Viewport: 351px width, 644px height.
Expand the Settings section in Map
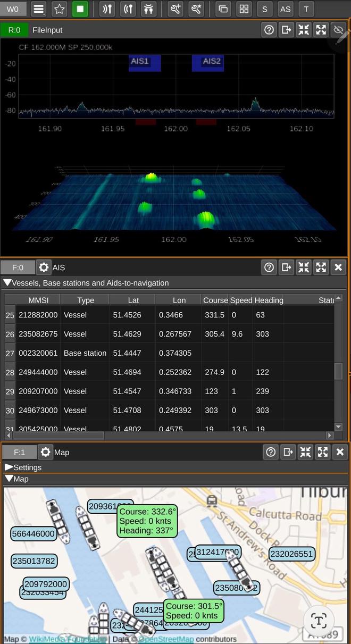9,467
